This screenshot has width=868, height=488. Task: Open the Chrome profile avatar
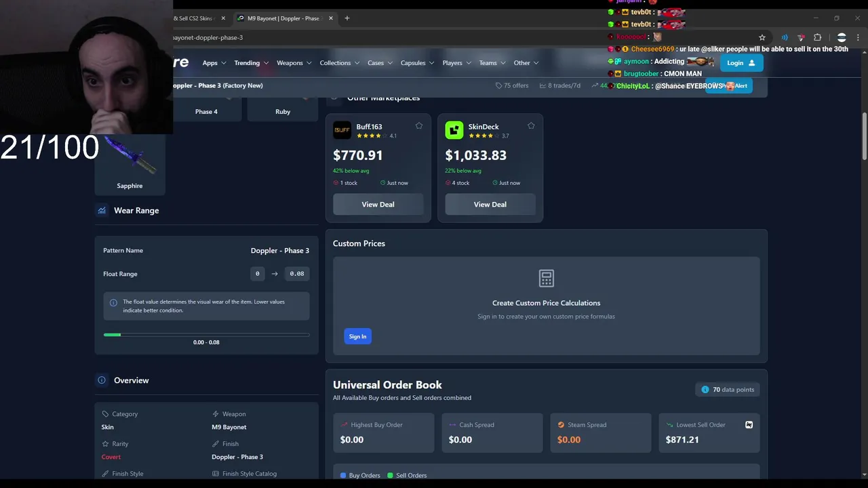click(842, 37)
